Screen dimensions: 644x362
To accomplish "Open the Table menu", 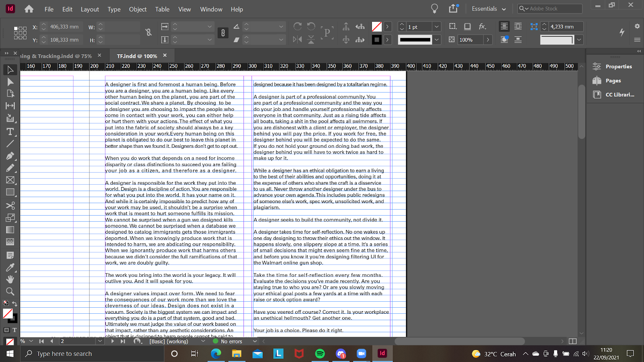I will (x=162, y=9).
